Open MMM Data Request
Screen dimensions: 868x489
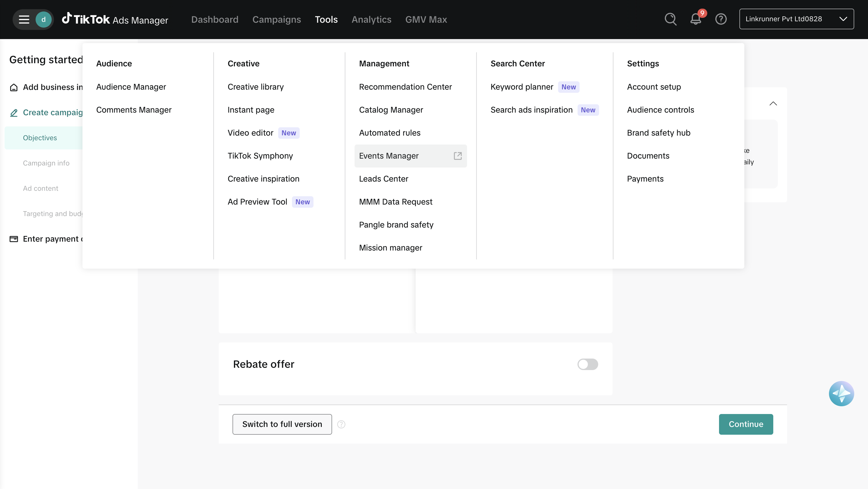396,202
